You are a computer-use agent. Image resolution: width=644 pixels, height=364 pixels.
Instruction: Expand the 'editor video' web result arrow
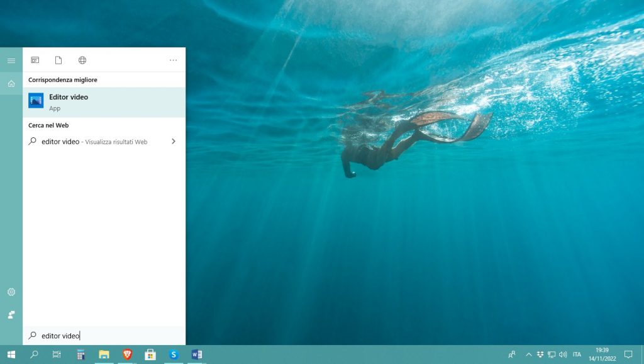(174, 142)
